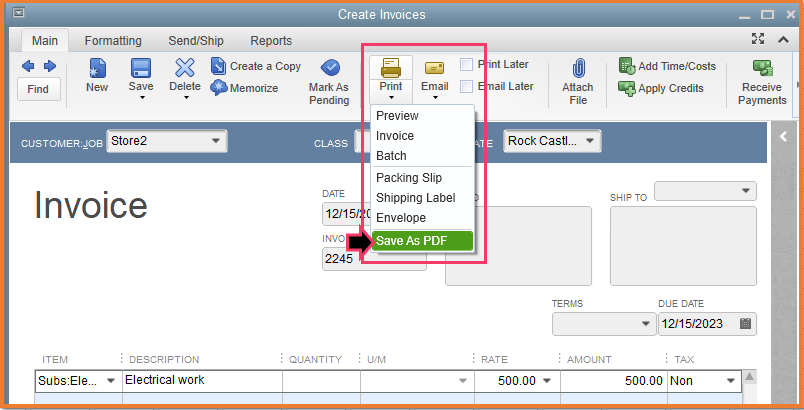This screenshot has height=410, width=804.
Task: Click the Delete X icon
Action: pyautogui.click(x=185, y=67)
